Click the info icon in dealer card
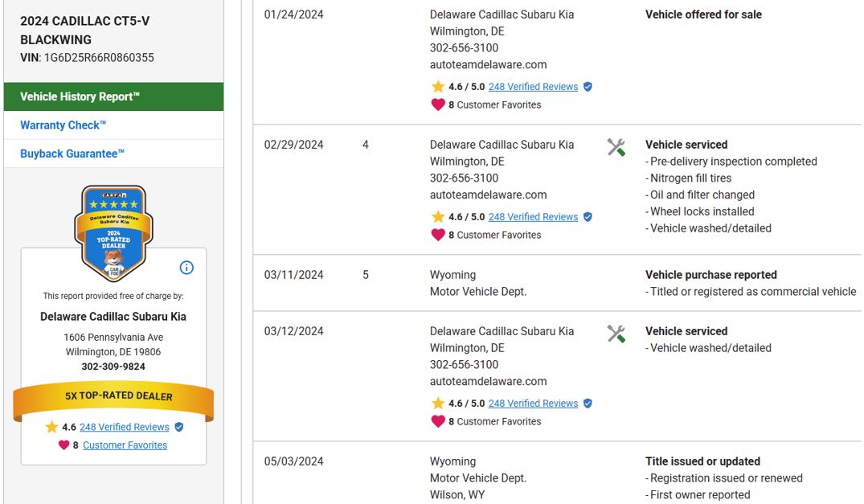The height and width of the screenshot is (504, 864). click(x=186, y=268)
